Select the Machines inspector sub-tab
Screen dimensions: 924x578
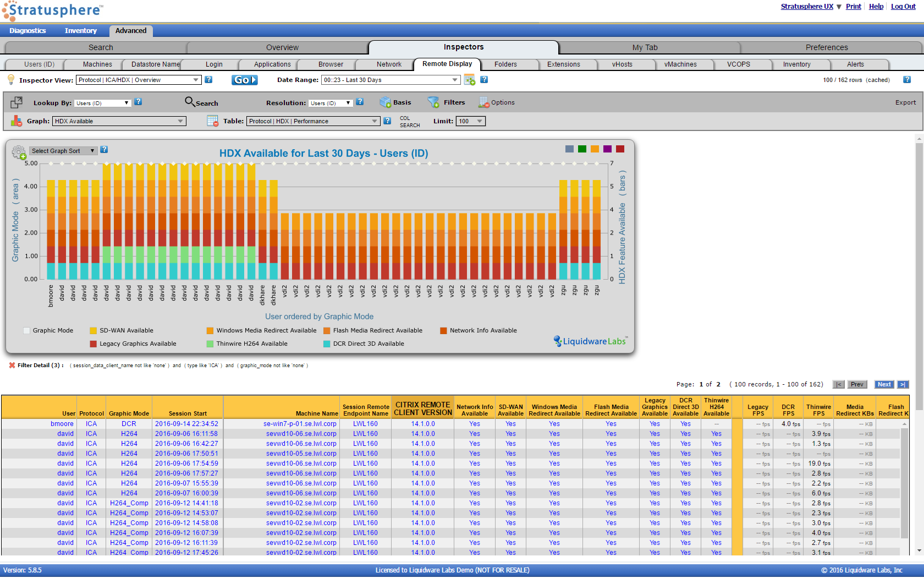coord(97,64)
